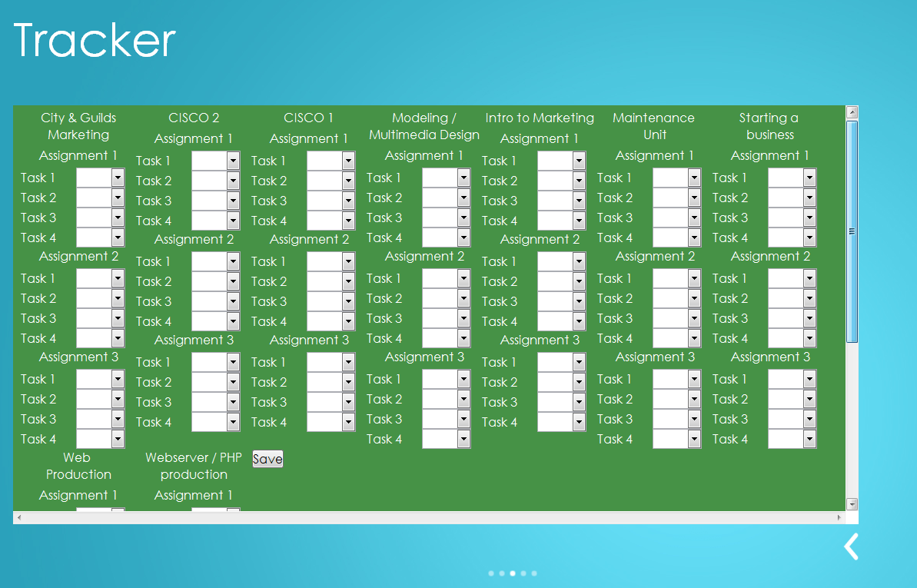
Task: Click the Tracker slide title
Action: point(94,41)
